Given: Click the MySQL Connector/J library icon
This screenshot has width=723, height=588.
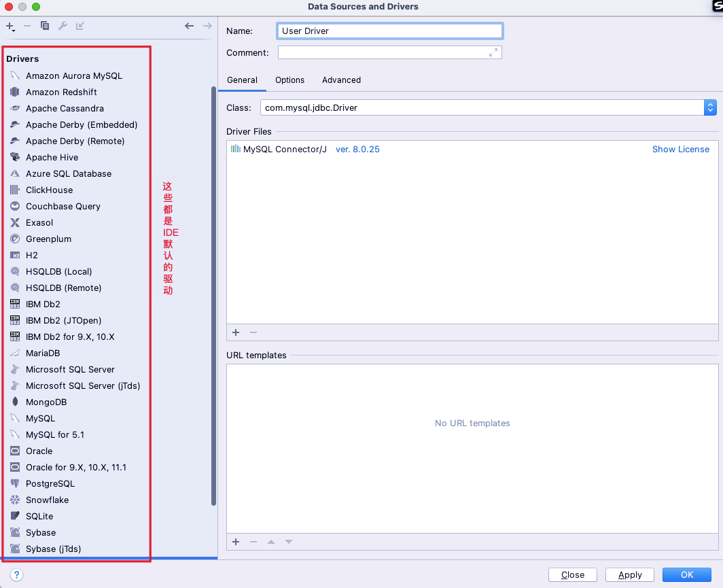Looking at the screenshot, I should pos(236,148).
